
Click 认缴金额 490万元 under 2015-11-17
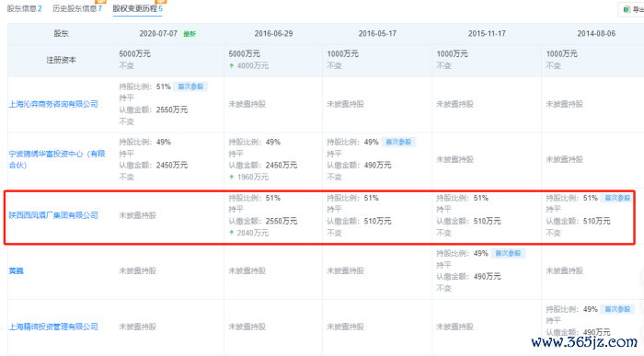click(x=468, y=276)
